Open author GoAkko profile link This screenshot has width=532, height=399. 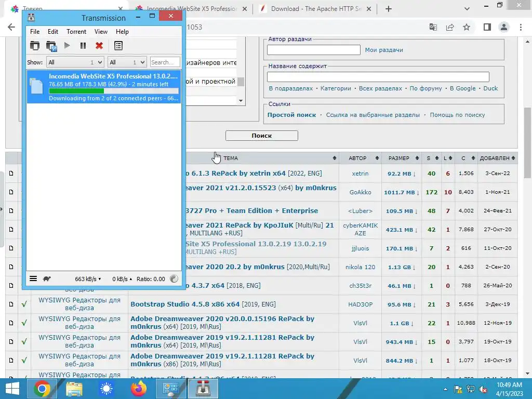coord(361,192)
